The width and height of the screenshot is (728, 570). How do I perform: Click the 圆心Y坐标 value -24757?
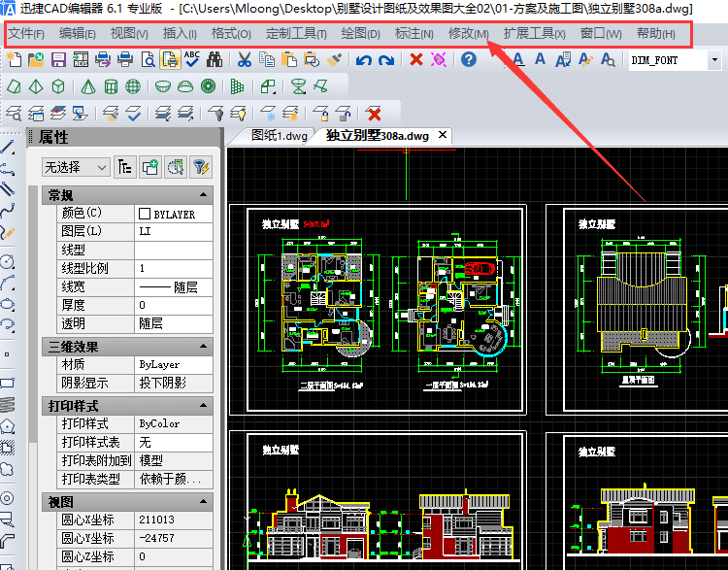174,538
